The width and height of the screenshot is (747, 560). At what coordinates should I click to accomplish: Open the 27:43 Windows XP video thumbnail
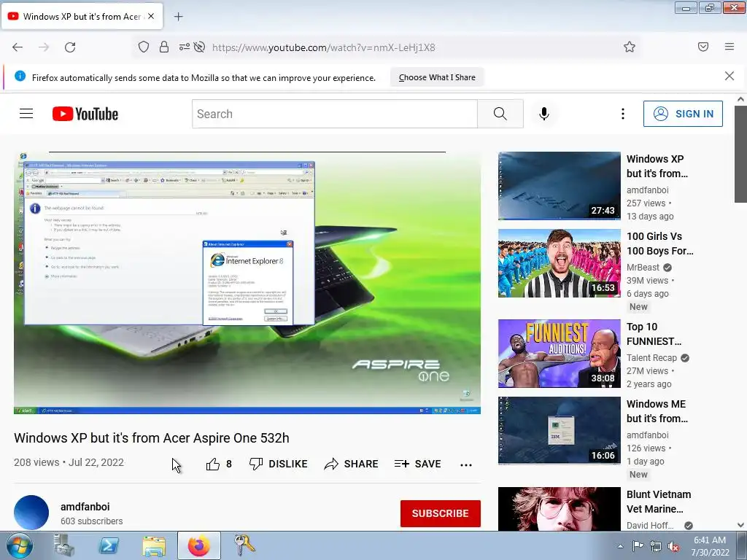click(560, 186)
